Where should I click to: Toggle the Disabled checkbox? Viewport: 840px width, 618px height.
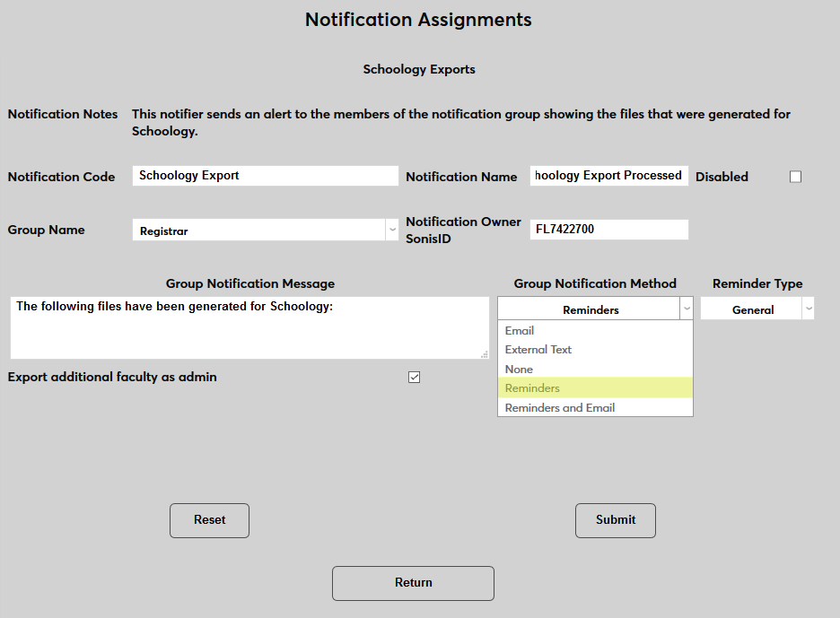point(795,177)
